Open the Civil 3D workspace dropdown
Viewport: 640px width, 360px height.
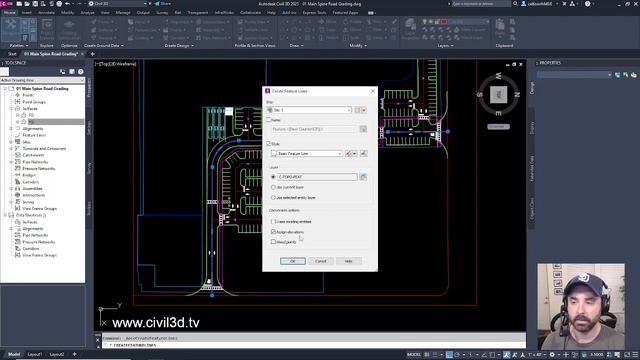(x=118, y=4)
